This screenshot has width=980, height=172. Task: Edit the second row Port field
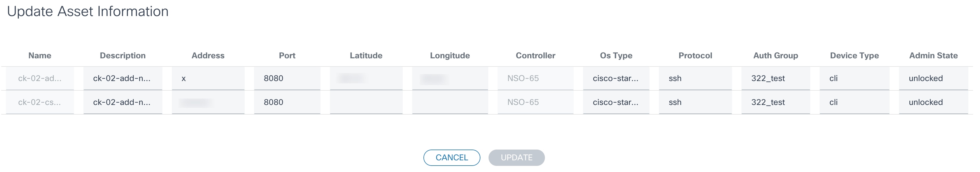(287, 102)
